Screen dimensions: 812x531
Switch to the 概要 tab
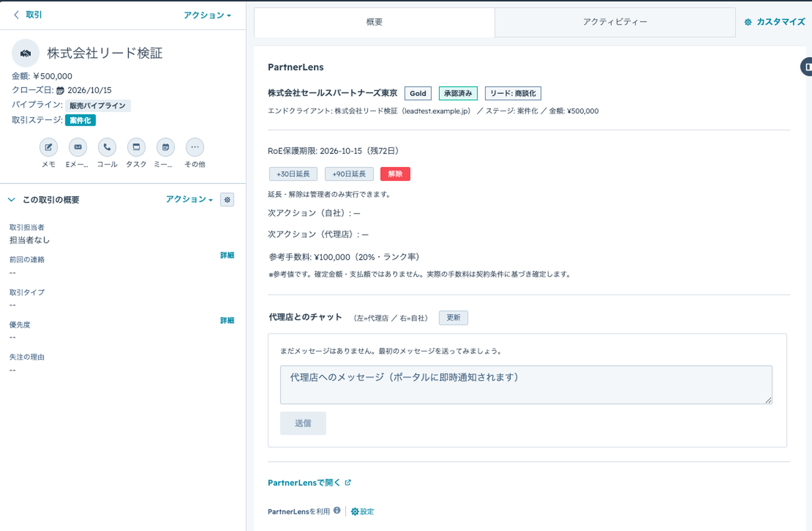[374, 22]
